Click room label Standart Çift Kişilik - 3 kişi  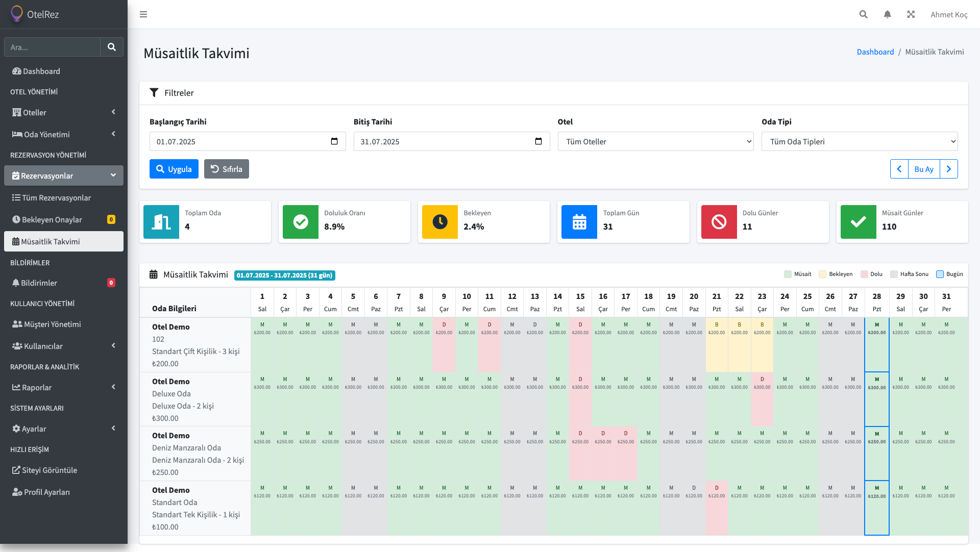tap(196, 352)
